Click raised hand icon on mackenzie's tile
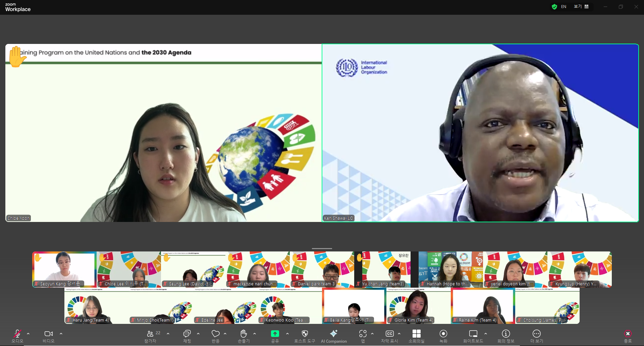 231,257
